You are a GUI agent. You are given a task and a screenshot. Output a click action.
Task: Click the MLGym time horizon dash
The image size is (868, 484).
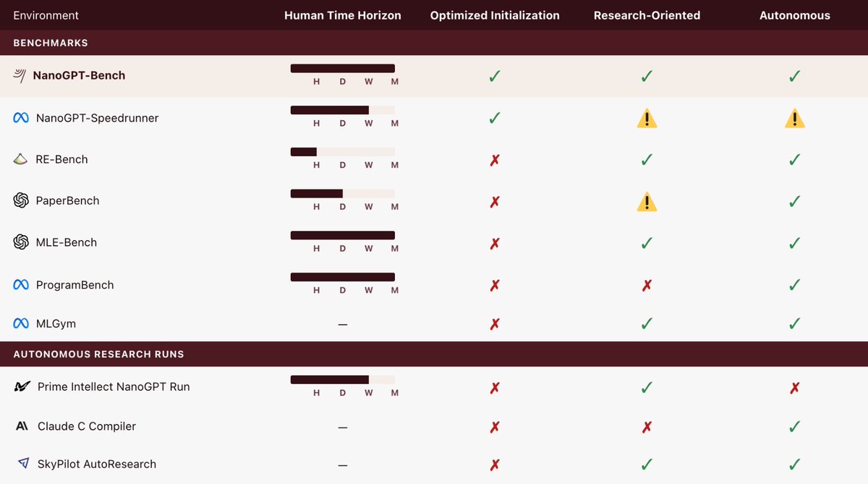343,324
